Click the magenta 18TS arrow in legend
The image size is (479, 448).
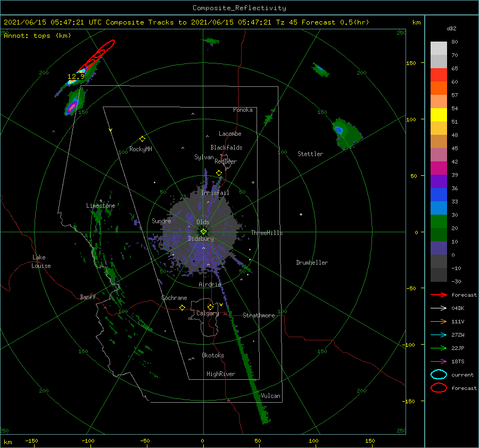[x=439, y=362]
